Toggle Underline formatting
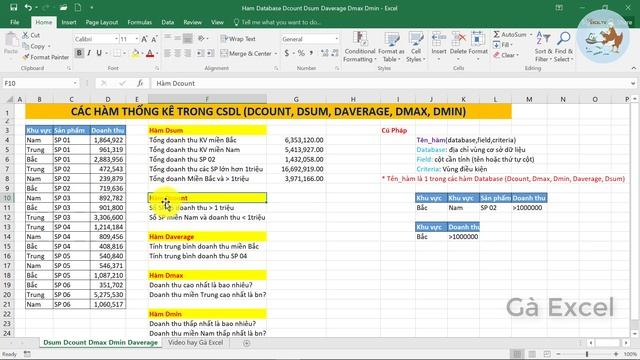Screen dimensions: 640x360 [99, 53]
